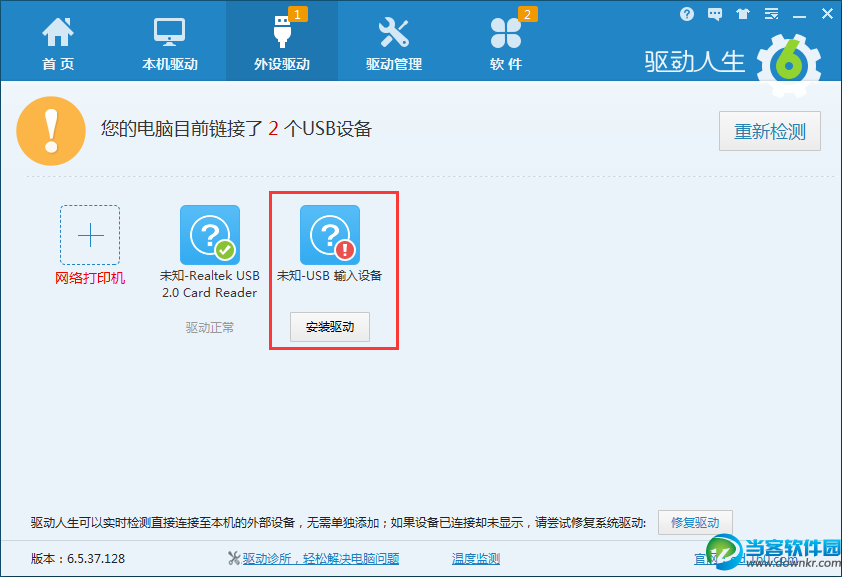
Task: Click the orange exclamation warning icon
Action: [x=51, y=131]
